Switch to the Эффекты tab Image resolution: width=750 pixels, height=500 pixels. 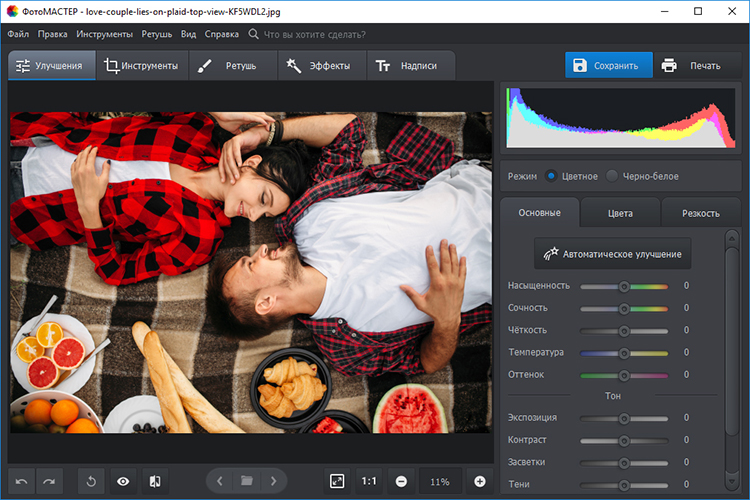[319, 66]
